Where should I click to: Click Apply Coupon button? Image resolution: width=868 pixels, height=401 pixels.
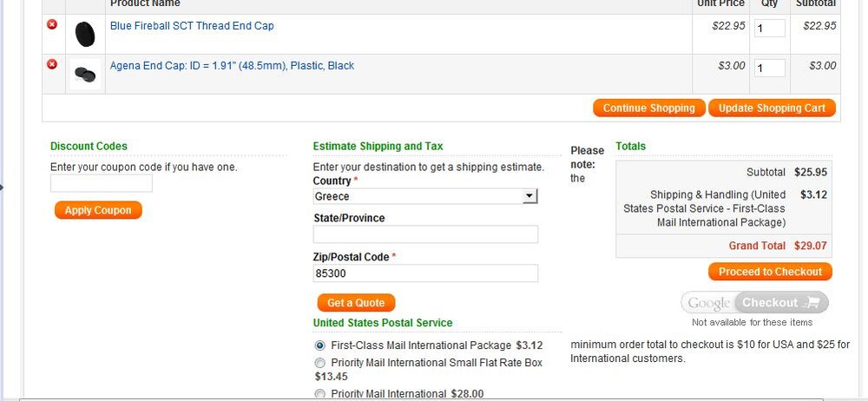click(98, 210)
